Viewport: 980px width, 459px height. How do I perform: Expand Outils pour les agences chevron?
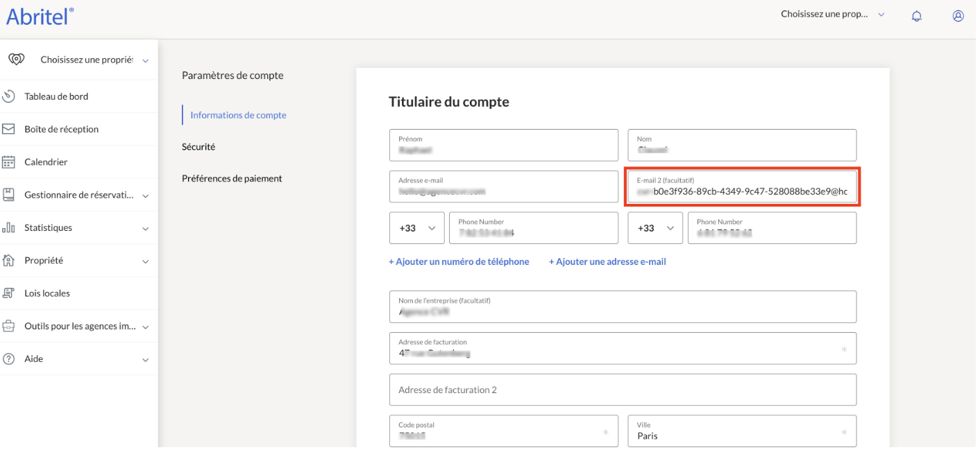pos(146,327)
